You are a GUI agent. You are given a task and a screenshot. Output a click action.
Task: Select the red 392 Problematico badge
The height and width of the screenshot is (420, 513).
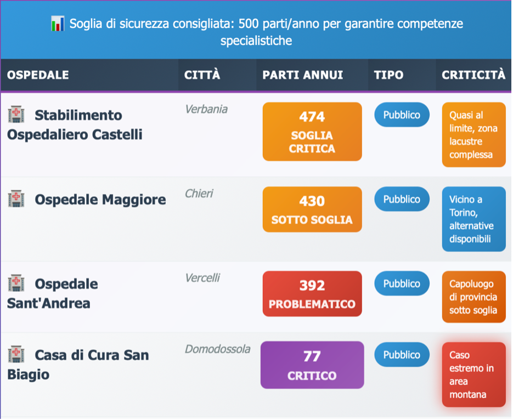click(x=312, y=294)
